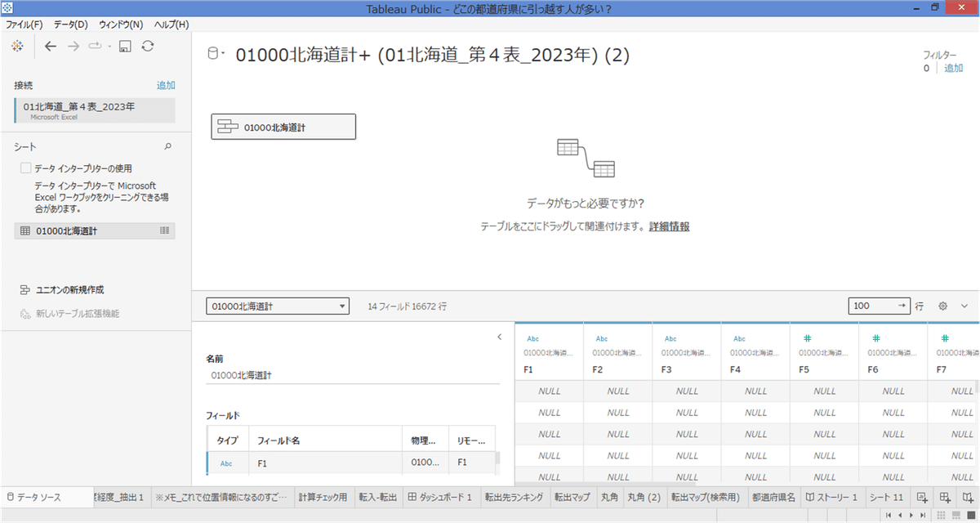Open the 転出マップ(検索用) sheet tab
This screenshot has height=523, width=980.
[x=706, y=497]
